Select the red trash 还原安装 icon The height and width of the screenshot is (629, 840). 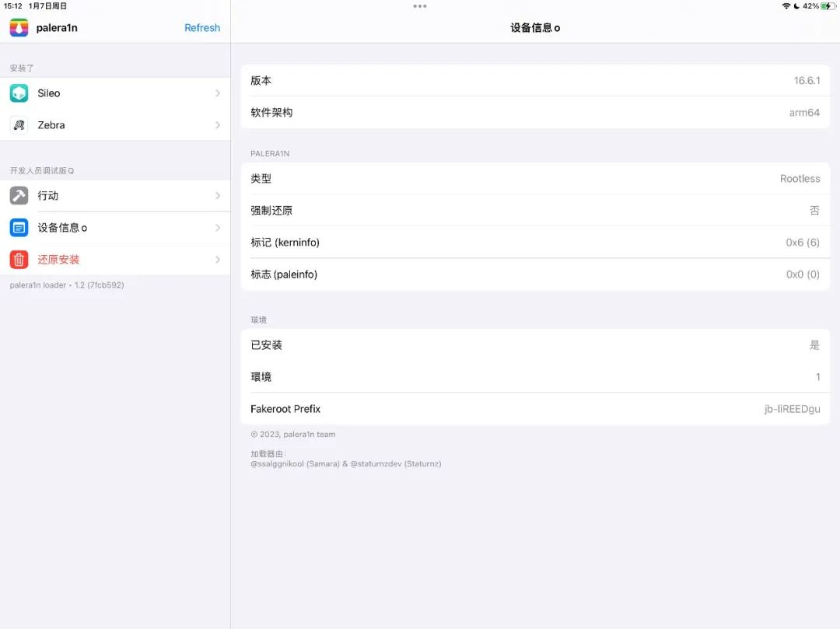pos(19,260)
